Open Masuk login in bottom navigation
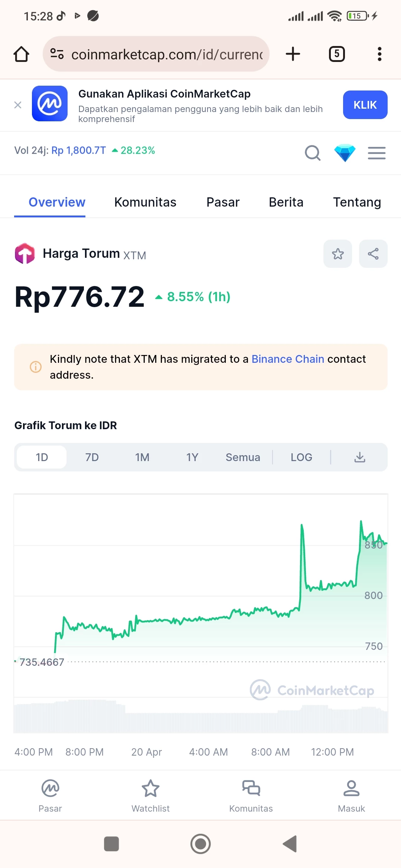The width and height of the screenshot is (401, 868). [351, 796]
